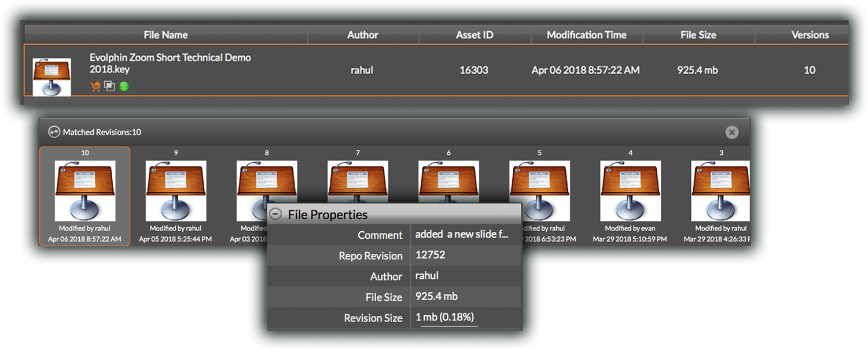This screenshot has width=868, height=350.
Task: Click the 'Repo Revision' label
Action: point(370,256)
